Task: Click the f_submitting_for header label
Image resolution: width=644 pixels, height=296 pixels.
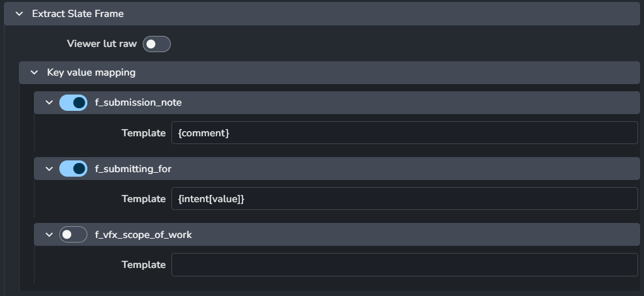Action: pos(133,169)
